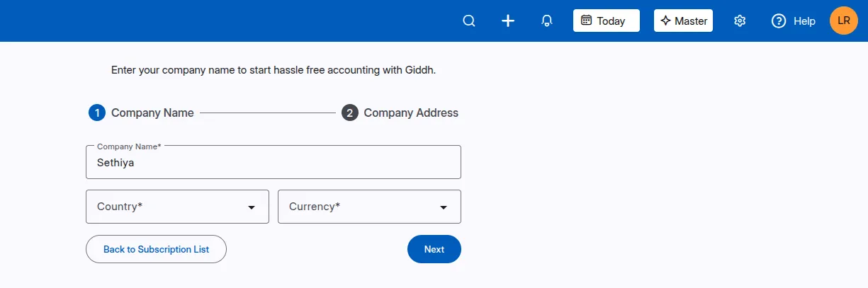Expand the Currency dropdown arrow

click(x=443, y=207)
